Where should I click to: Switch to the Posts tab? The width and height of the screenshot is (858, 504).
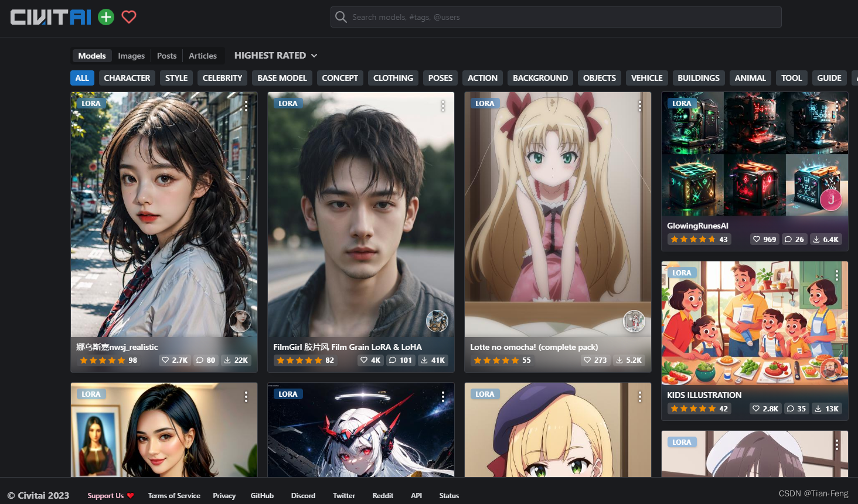pos(166,56)
